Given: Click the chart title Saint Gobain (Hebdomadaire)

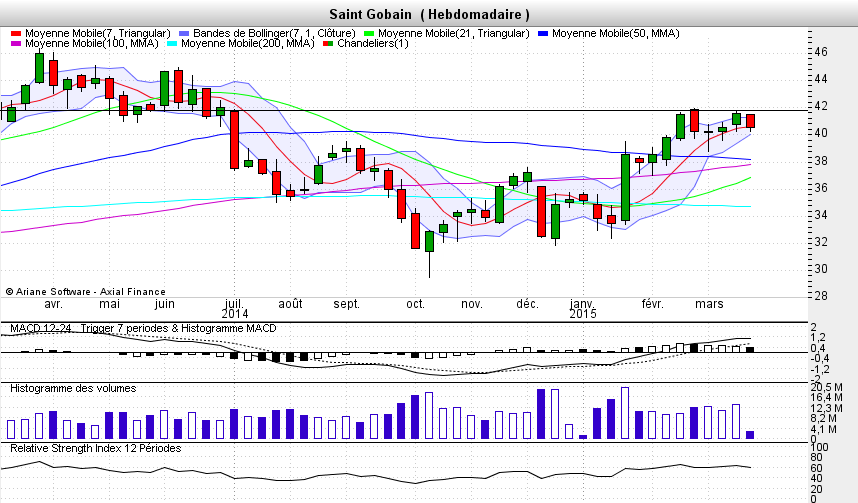Looking at the screenshot, I should click(x=429, y=14).
